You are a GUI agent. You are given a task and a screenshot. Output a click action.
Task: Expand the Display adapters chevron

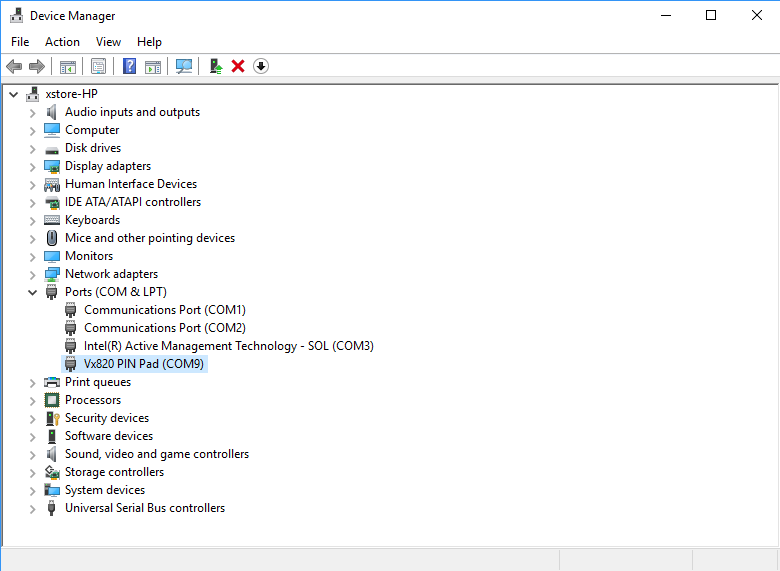pyautogui.click(x=32, y=167)
